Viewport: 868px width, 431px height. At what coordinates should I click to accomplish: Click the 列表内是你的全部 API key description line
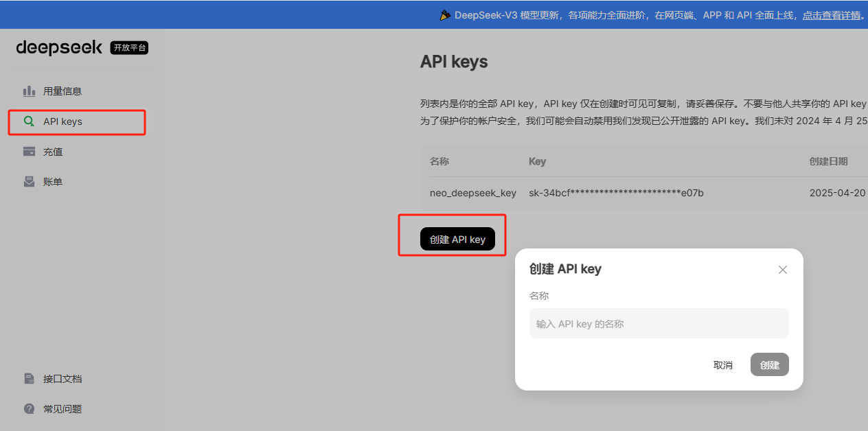coord(643,104)
